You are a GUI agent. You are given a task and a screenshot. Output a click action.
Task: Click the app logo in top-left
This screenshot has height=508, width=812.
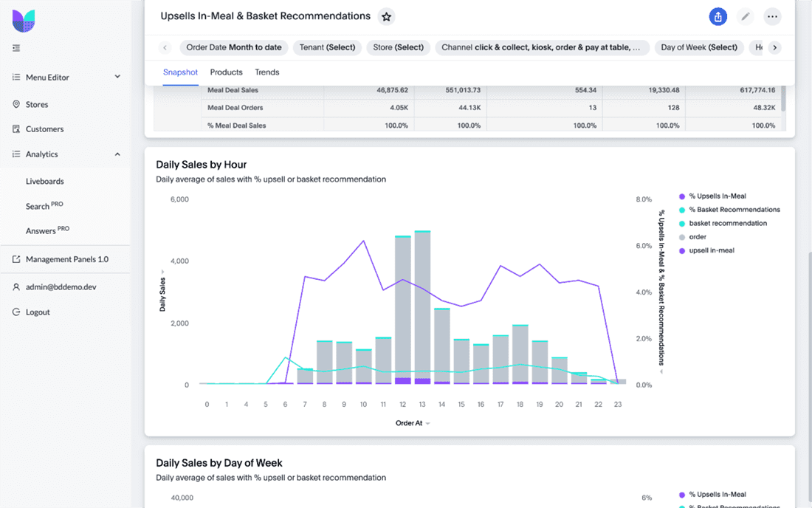(x=24, y=21)
